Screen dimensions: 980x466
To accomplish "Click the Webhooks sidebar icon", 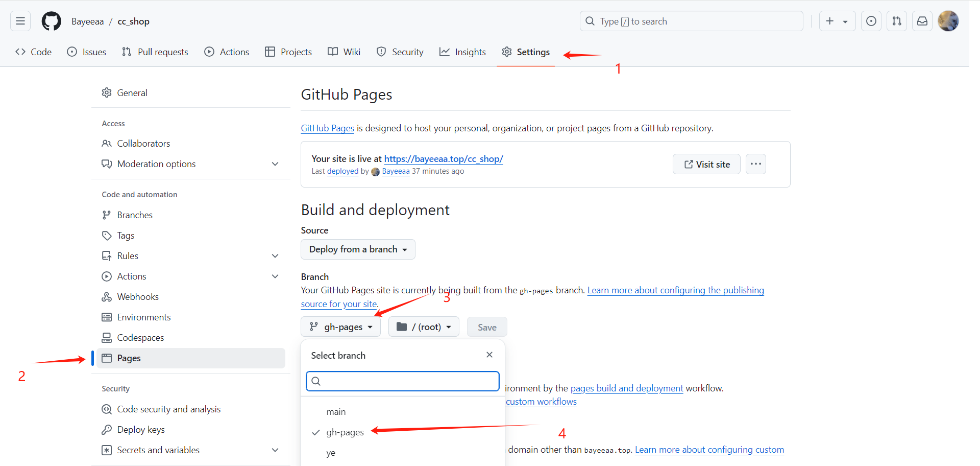I will click(x=107, y=296).
